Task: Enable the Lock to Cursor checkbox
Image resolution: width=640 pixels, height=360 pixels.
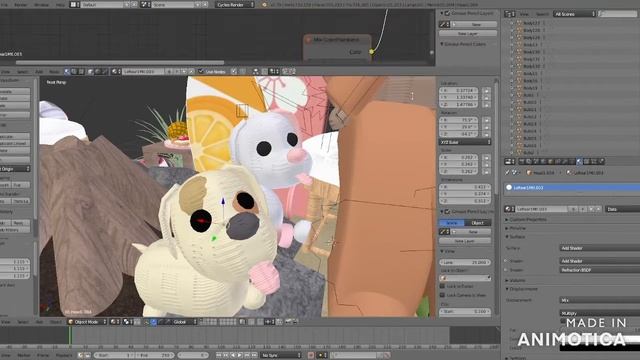Action: [x=442, y=286]
